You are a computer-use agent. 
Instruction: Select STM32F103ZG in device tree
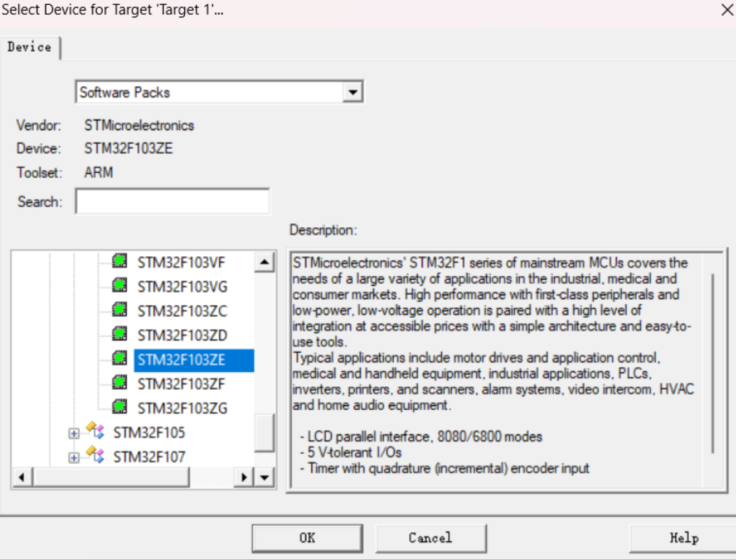click(183, 409)
